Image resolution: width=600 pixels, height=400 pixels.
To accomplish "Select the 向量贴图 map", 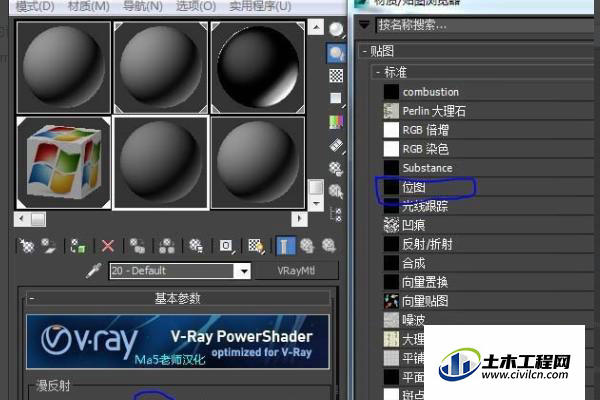I will point(490,301).
